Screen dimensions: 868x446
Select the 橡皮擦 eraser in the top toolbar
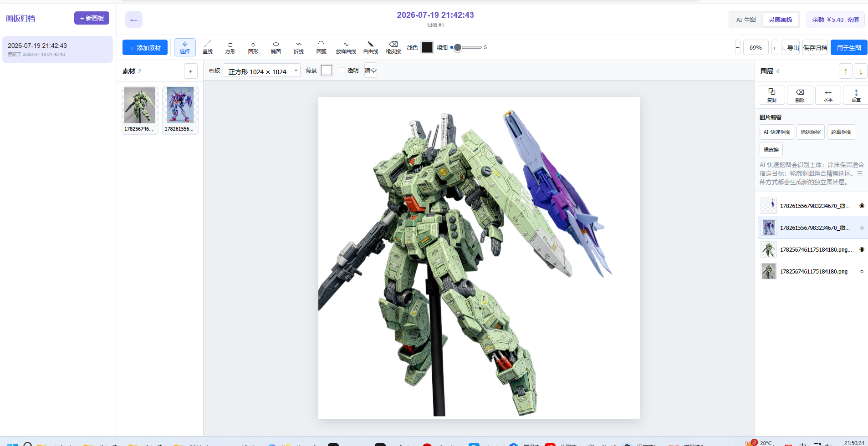coord(393,47)
